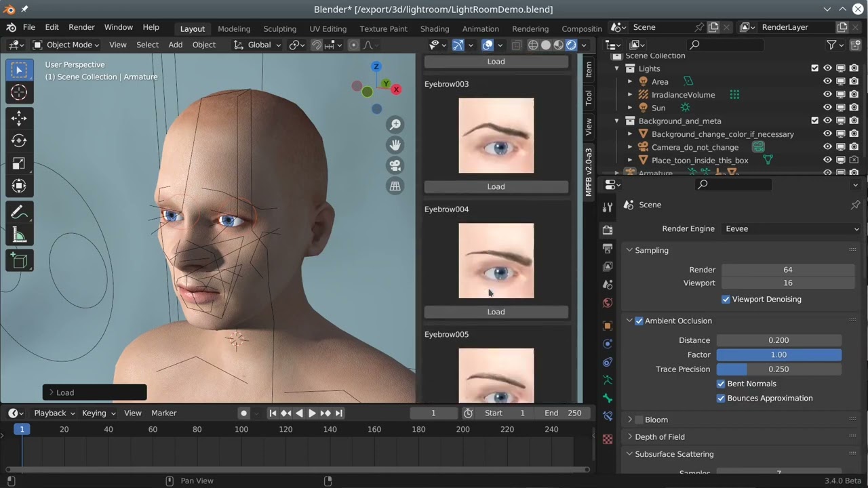Open the Render Engine dropdown
This screenshot has width=868, height=488.
[x=790, y=229]
